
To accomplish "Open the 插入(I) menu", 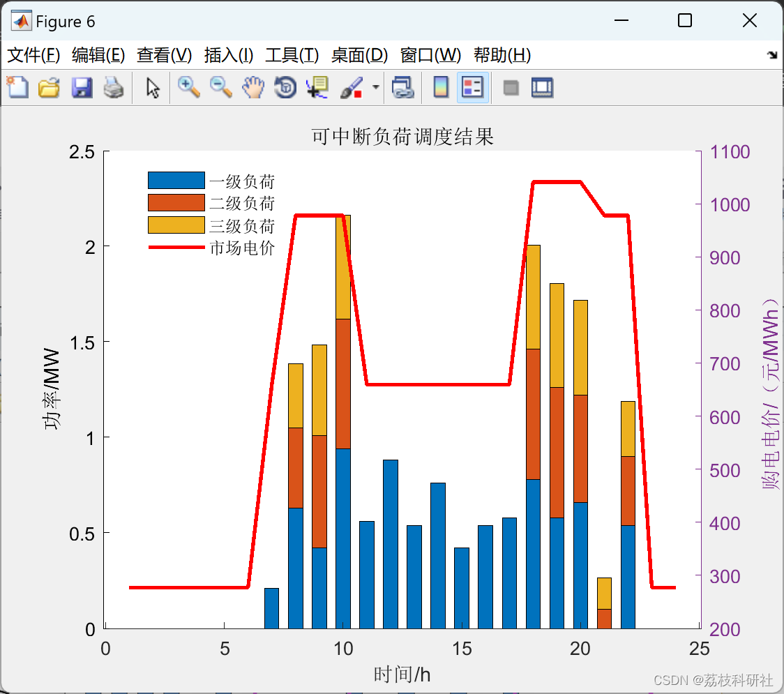I will pos(229,55).
